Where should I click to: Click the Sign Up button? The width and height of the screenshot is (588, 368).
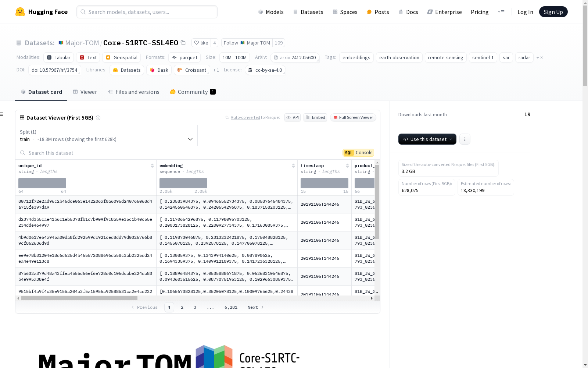pos(553,12)
